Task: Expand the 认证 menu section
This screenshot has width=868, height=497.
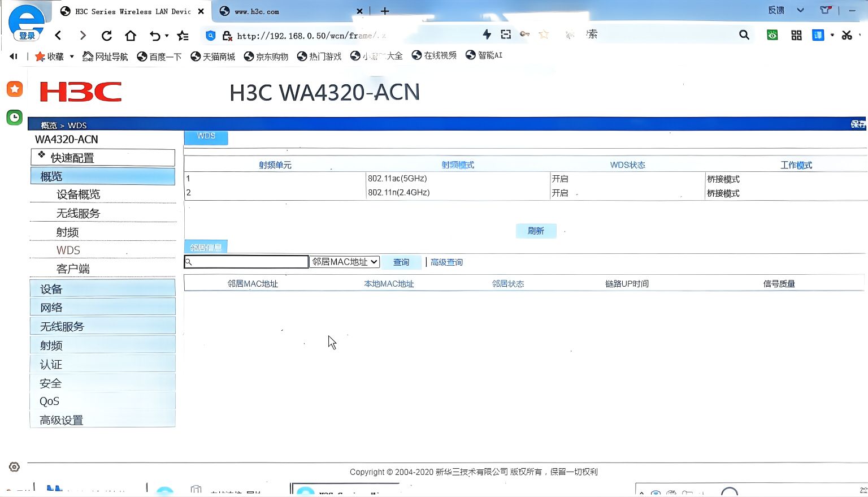Action: point(102,364)
